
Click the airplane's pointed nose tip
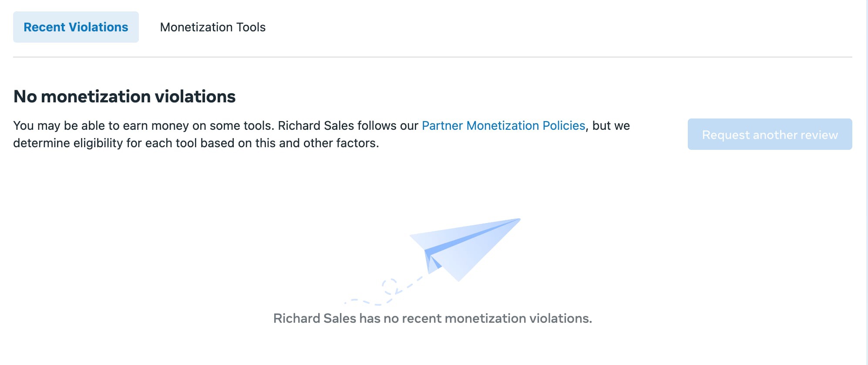(x=518, y=220)
